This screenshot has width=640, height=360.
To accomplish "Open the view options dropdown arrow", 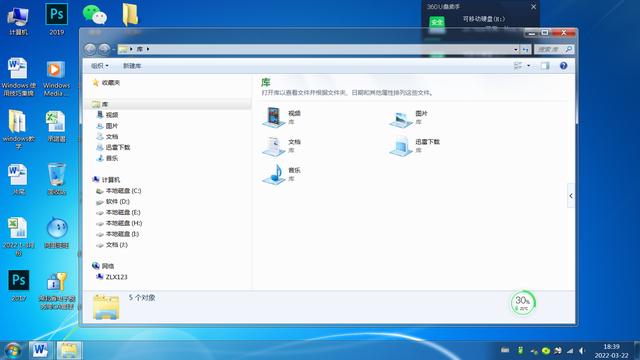I will [529, 66].
